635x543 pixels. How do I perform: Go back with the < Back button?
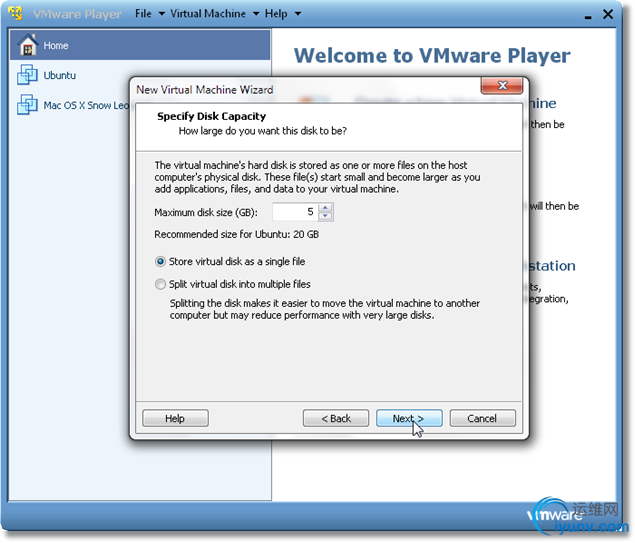(336, 418)
